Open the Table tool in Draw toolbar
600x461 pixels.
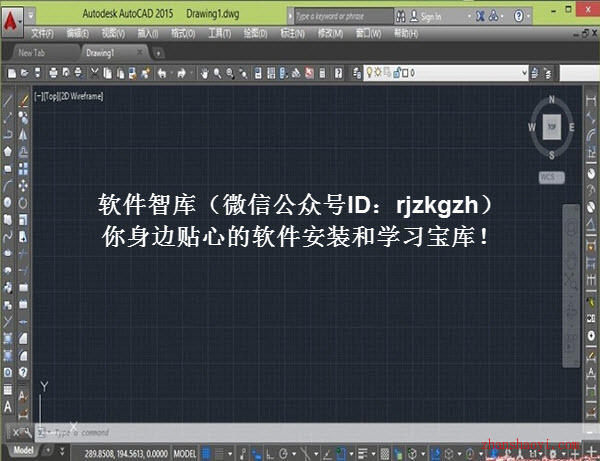(8, 389)
